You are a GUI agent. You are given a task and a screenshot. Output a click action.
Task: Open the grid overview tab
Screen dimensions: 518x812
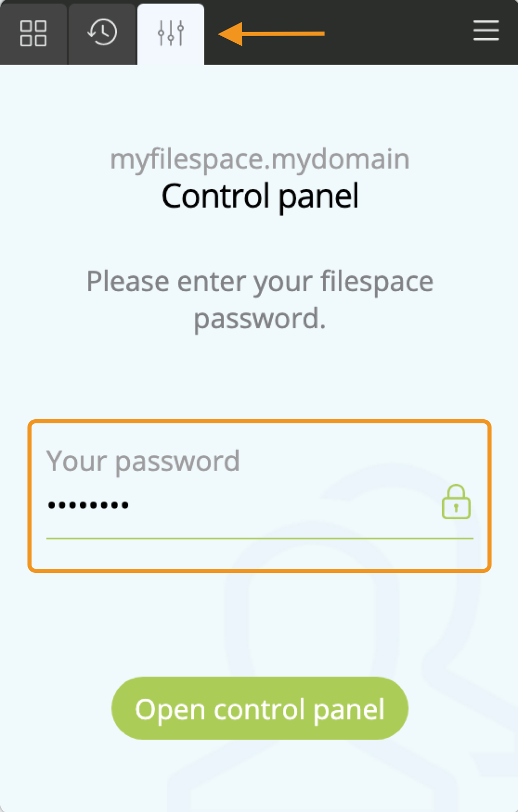tap(34, 34)
